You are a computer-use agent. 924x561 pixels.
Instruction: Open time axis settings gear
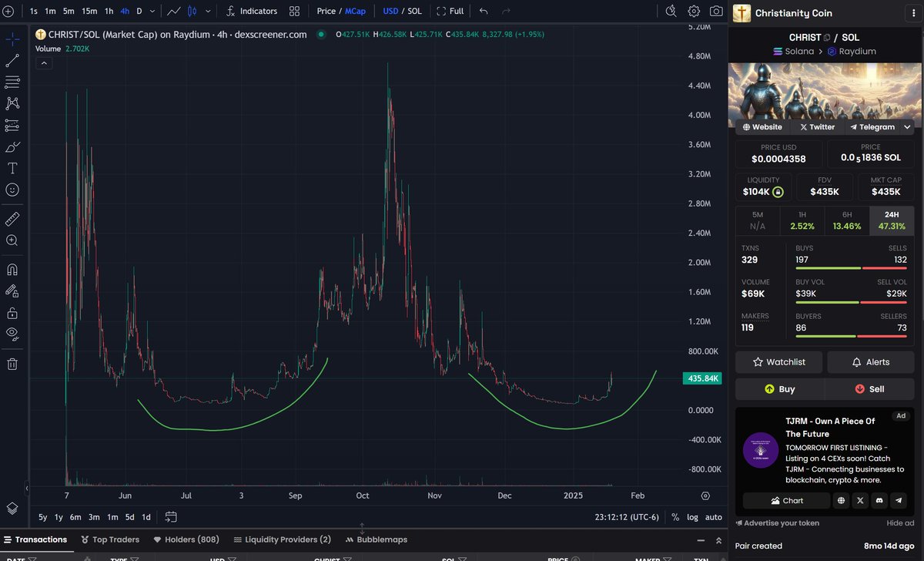(x=705, y=495)
